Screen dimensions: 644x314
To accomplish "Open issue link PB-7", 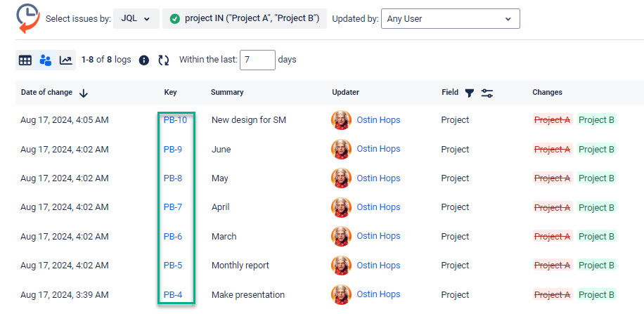I will pos(173,207).
